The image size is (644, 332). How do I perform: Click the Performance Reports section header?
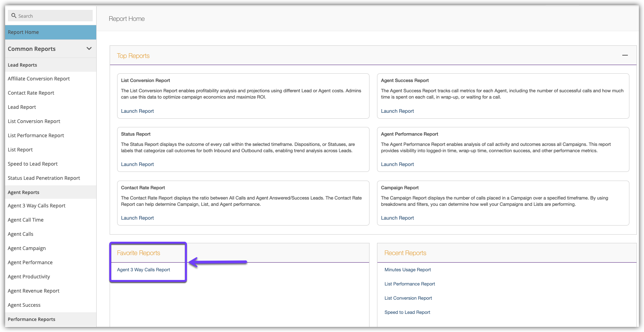(32, 319)
